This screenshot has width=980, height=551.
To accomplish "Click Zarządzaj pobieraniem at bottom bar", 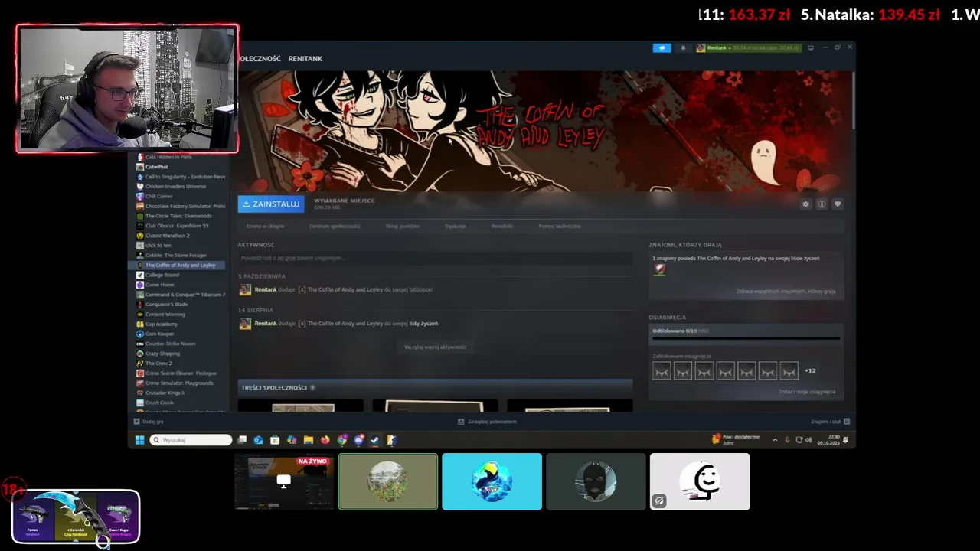I will [x=487, y=422].
